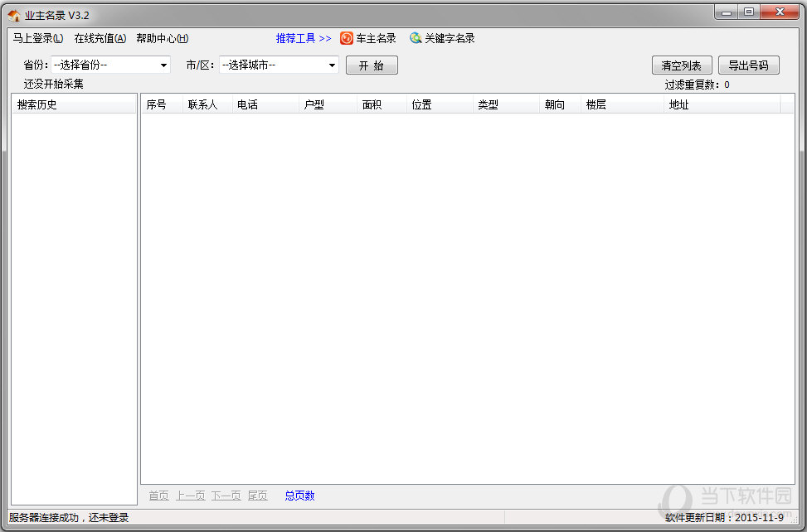Sort by the 电话 column header
Viewport: 807px width, 532px height.
[x=266, y=104]
